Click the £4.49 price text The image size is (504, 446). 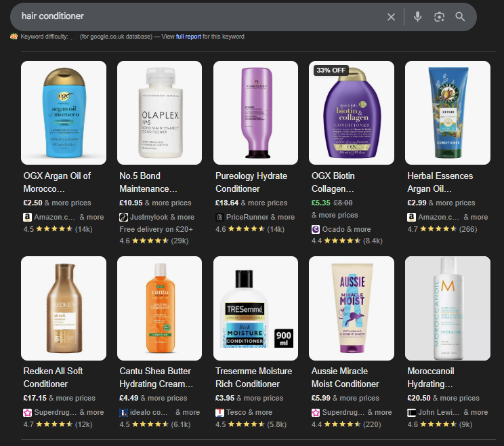point(129,398)
